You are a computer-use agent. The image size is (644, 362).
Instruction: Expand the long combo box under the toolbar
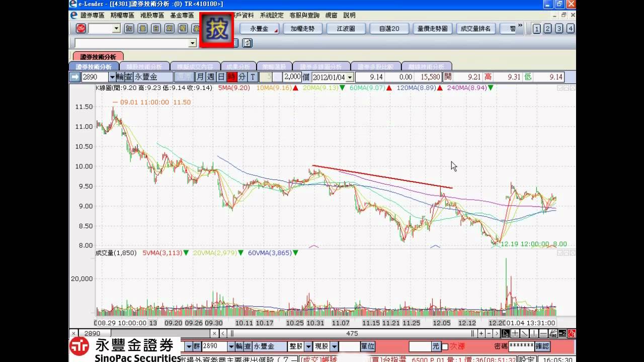193,43
